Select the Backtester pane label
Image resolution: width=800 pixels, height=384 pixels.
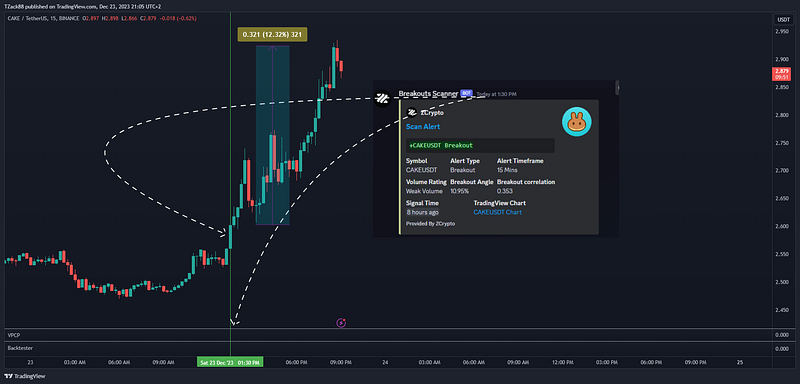coord(19,348)
